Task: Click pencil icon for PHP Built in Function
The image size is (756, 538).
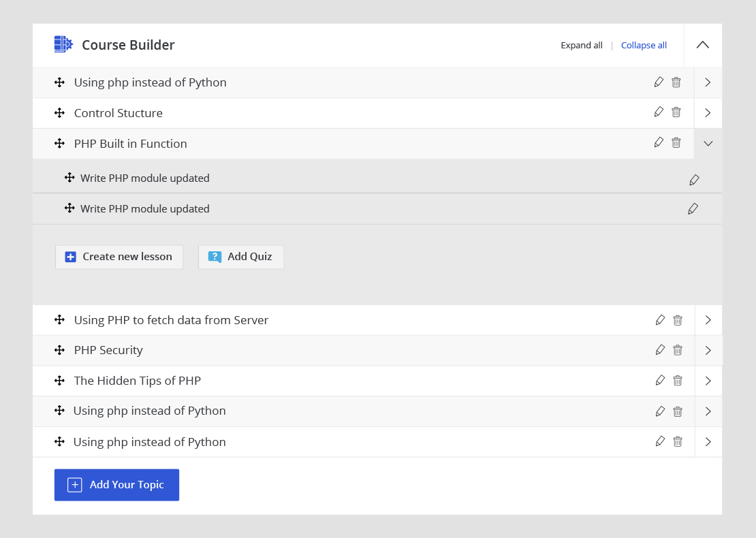Action: tap(659, 142)
